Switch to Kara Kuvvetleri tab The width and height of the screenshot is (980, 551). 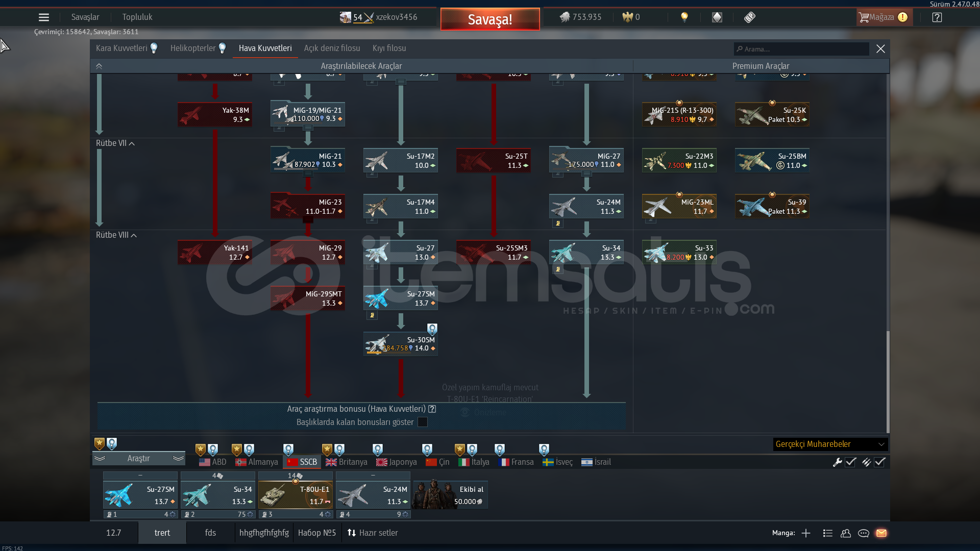click(121, 48)
